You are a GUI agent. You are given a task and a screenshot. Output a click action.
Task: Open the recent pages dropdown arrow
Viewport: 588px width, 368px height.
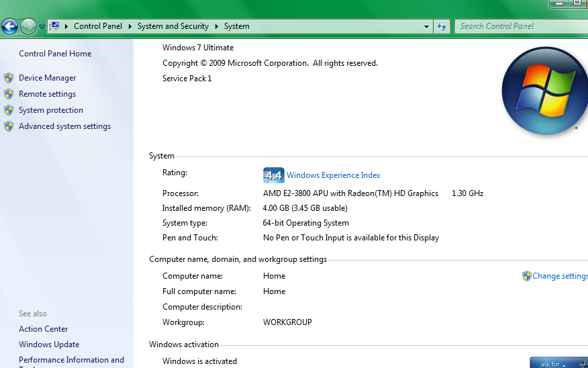click(x=42, y=27)
